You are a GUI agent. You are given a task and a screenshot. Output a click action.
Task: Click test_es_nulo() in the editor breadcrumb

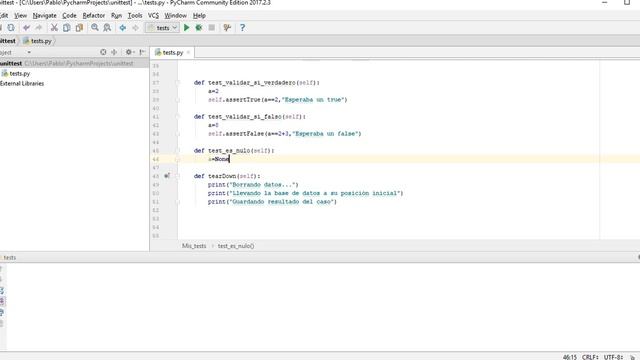(x=236, y=246)
